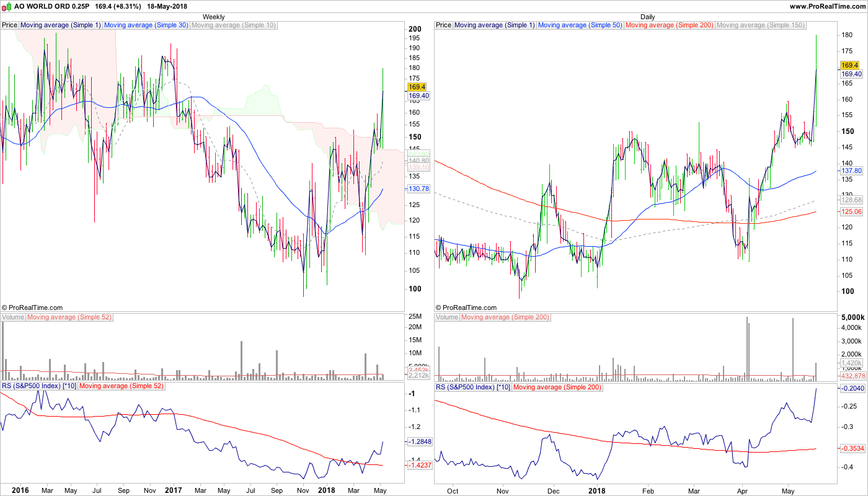Click the blue 130.78 value tag on Weekly axis
868x496 pixels.
pyautogui.click(x=418, y=188)
